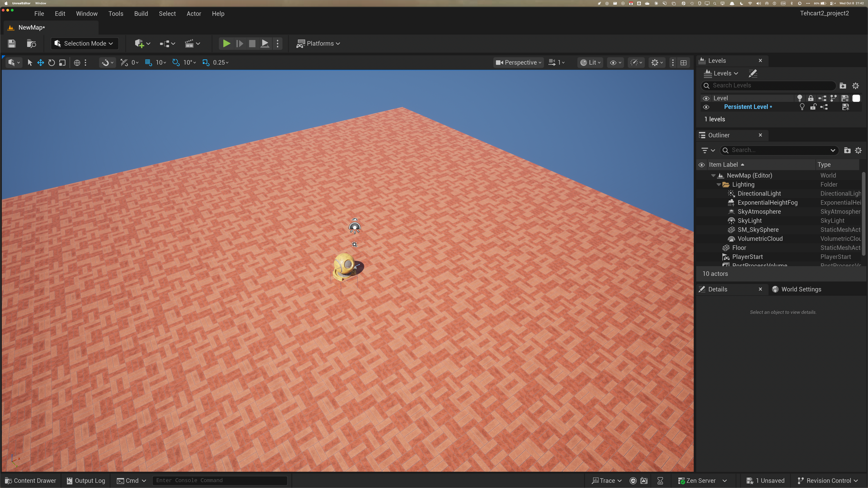Open the File menu

coord(39,14)
